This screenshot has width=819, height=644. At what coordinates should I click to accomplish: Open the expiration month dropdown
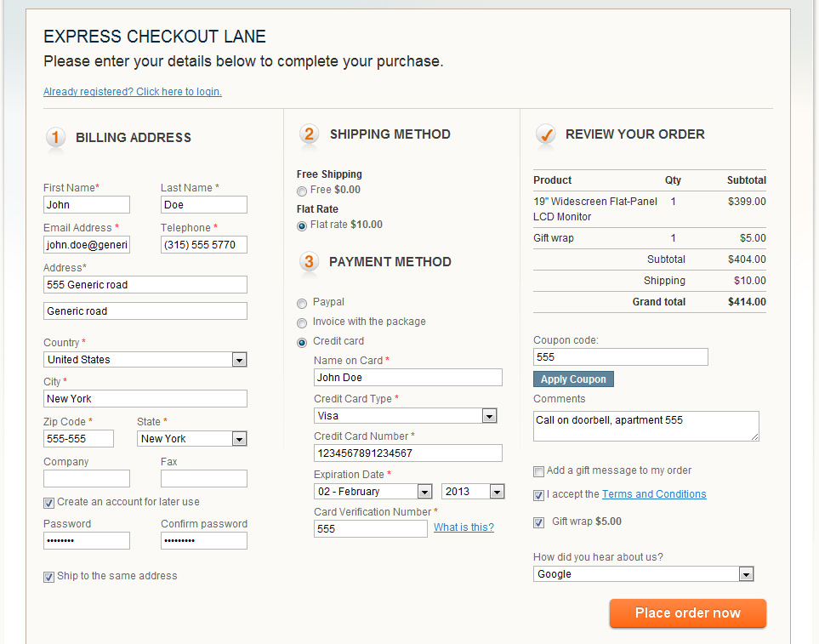(373, 492)
